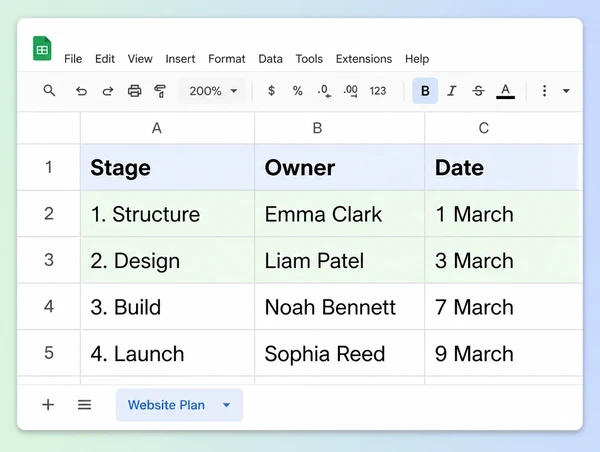The image size is (600, 452).
Task: Select row 1 header
Action: pos(49,167)
